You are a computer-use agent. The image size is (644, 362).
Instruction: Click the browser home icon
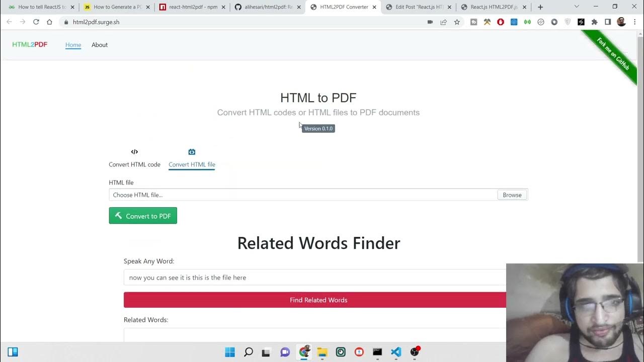[x=49, y=22]
